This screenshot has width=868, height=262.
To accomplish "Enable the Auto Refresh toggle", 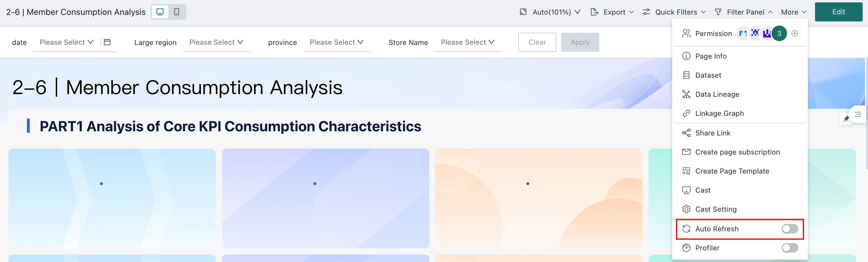I will (789, 229).
